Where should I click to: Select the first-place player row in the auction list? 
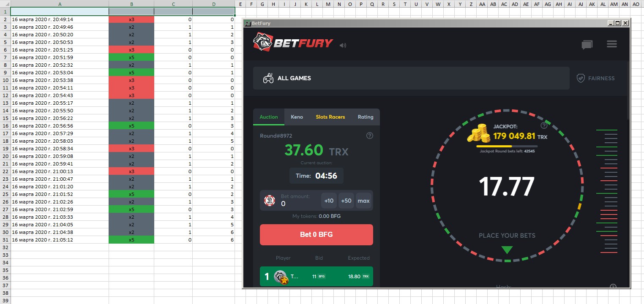pos(317,277)
